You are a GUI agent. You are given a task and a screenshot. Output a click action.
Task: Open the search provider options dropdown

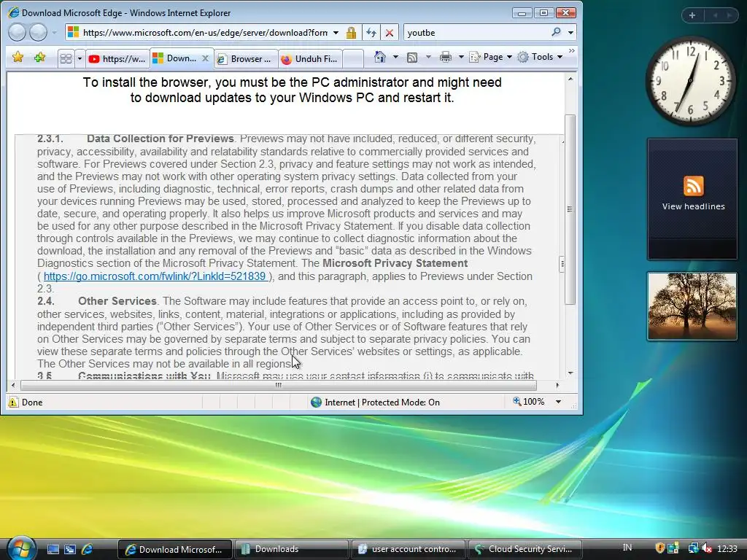coord(570,33)
